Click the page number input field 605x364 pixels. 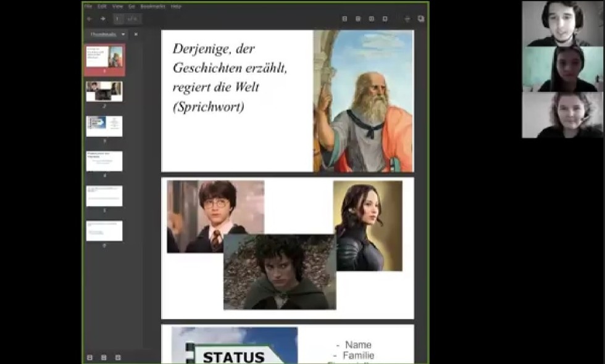(118, 19)
